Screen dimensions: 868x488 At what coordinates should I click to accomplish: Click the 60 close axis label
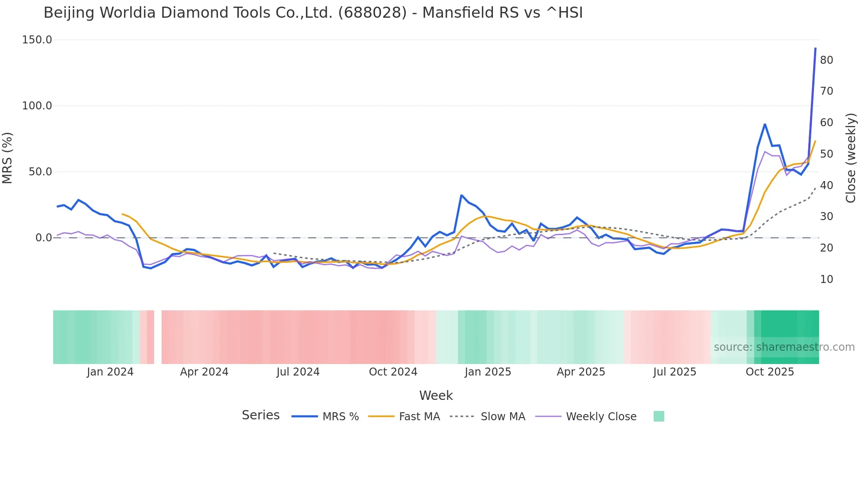pos(827,123)
